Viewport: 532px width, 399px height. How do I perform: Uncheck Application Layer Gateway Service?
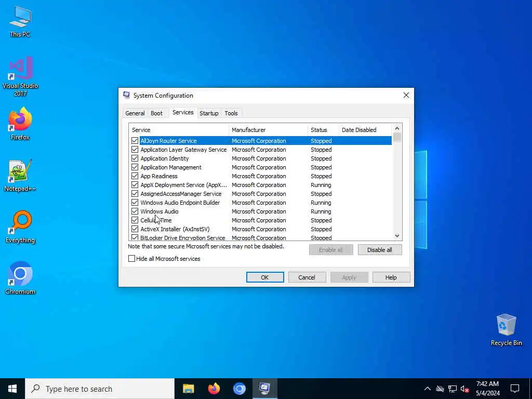point(135,149)
